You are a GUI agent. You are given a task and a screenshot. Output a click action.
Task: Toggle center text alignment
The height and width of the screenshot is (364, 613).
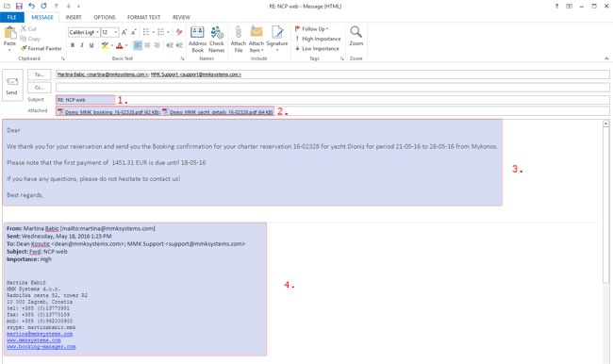(147, 45)
